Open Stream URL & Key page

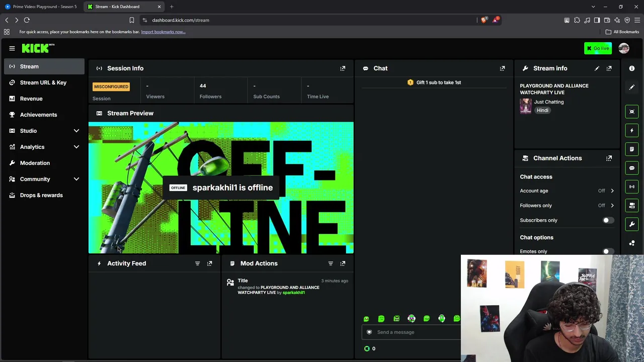click(44, 82)
